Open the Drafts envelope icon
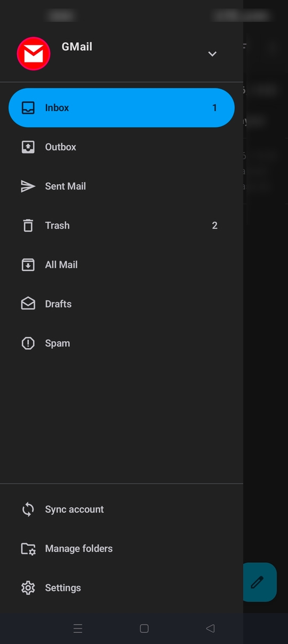Viewport: 288px width, 644px height. coord(28,304)
